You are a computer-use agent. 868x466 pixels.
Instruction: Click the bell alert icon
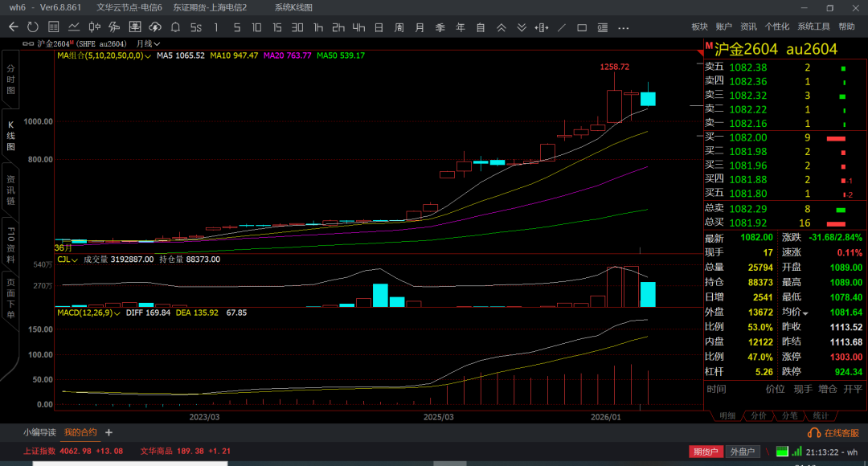tap(175, 27)
